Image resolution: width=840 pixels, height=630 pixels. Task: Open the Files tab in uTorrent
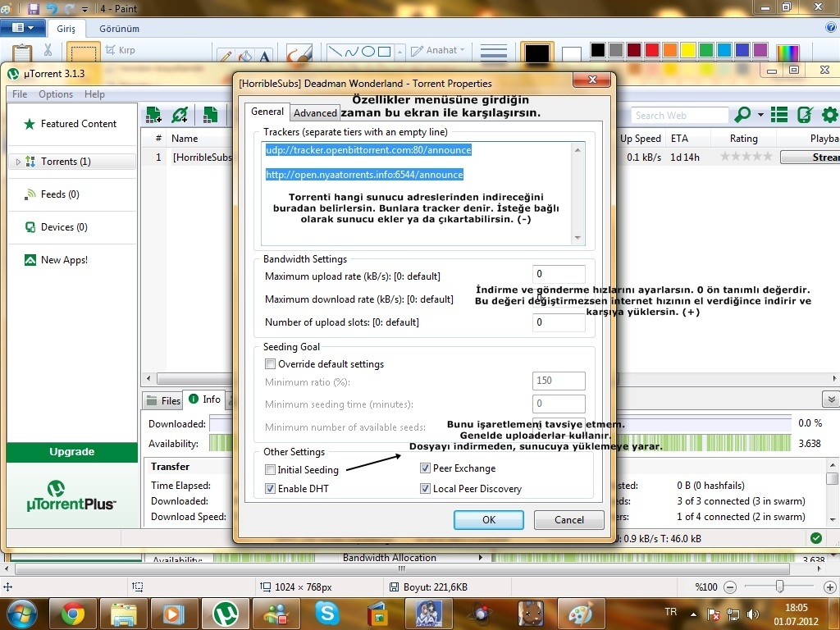click(164, 400)
